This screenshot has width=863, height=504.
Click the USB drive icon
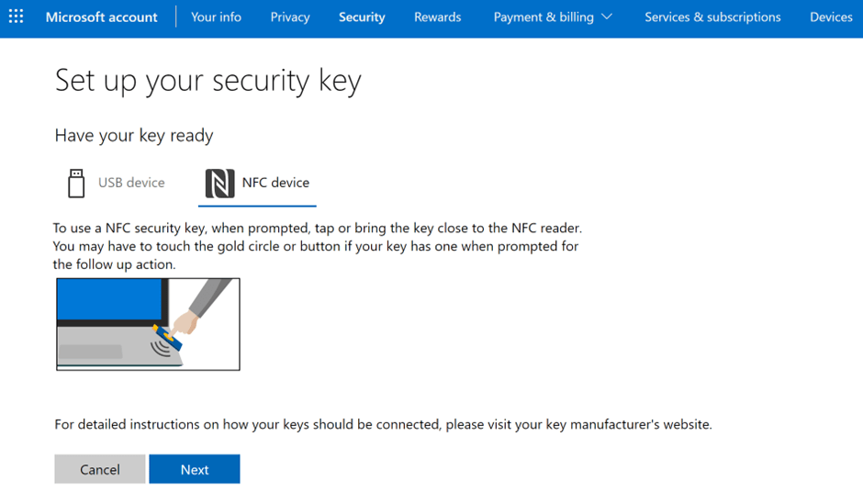point(76,183)
